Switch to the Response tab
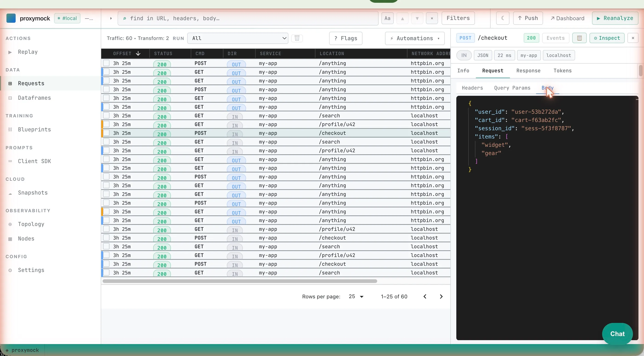This screenshot has height=356, width=644. 528,71
